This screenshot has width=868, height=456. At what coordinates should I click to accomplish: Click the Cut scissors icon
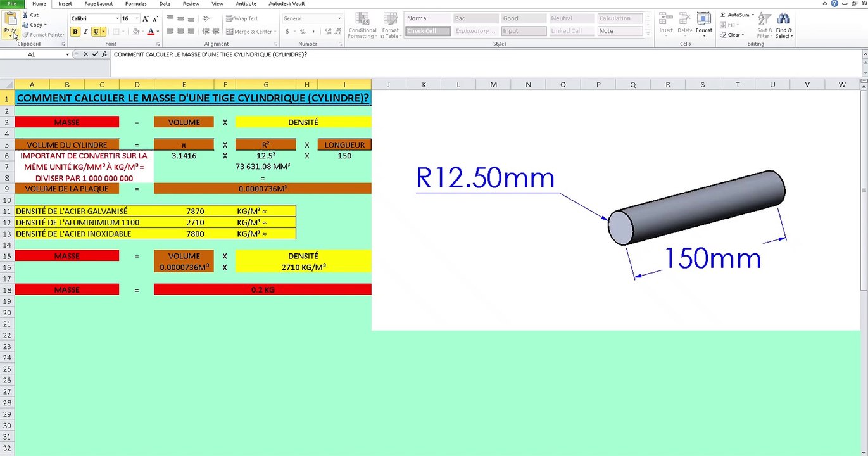click(25, 15)
